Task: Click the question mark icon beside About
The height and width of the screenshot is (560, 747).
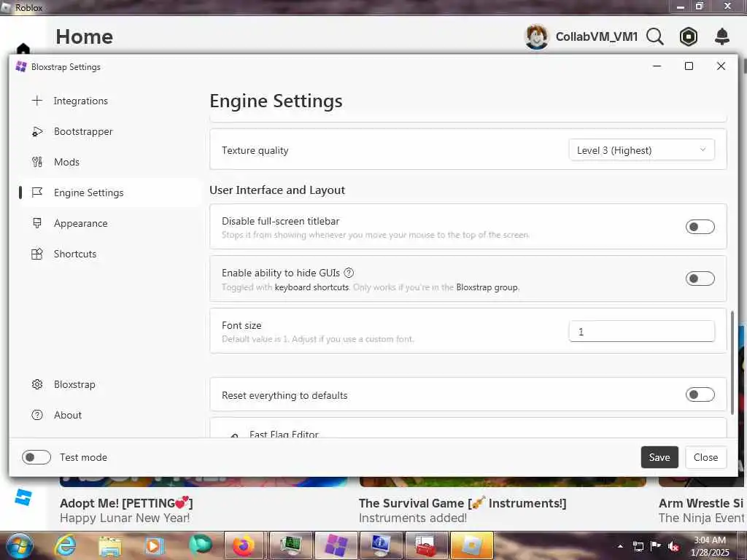Action: tap(36, 415)
